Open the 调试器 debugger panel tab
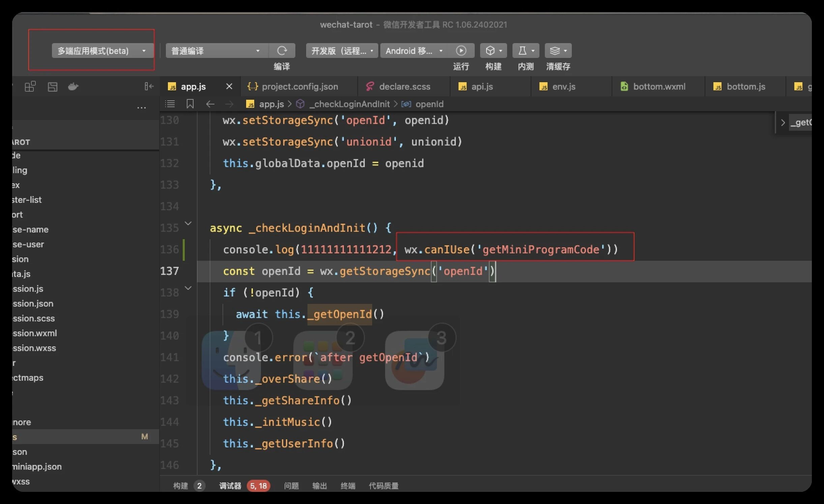 click(x=230, y=486)
